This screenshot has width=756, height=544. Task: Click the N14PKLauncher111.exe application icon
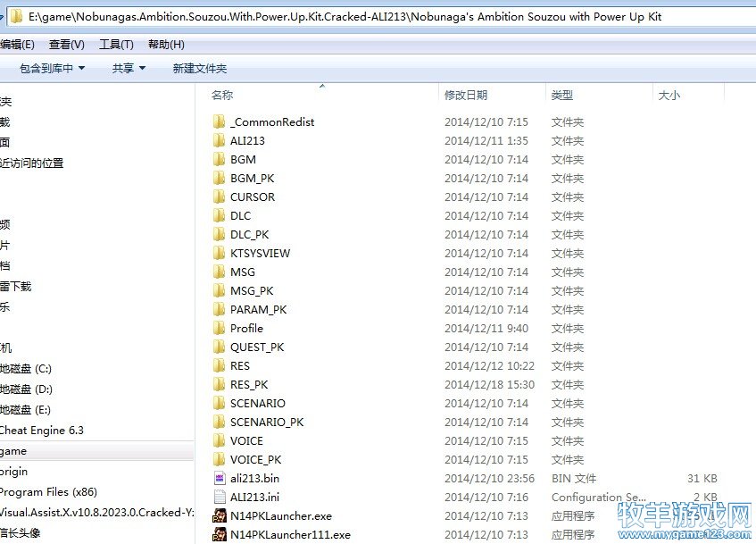click(220, 534)
